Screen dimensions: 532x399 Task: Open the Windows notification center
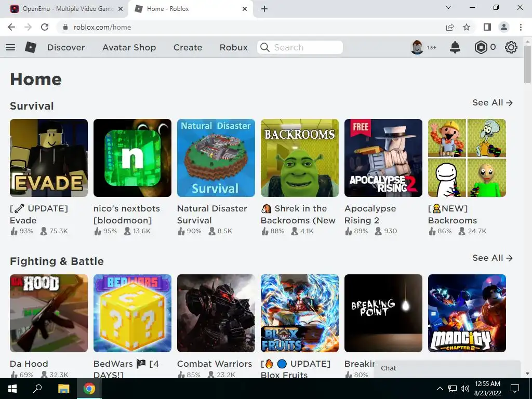point(515,389)
